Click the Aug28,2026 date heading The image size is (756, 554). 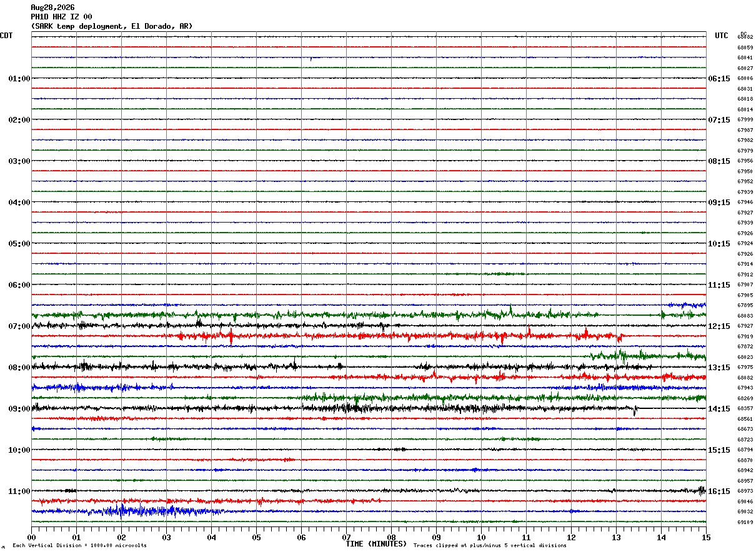(52, 8)
